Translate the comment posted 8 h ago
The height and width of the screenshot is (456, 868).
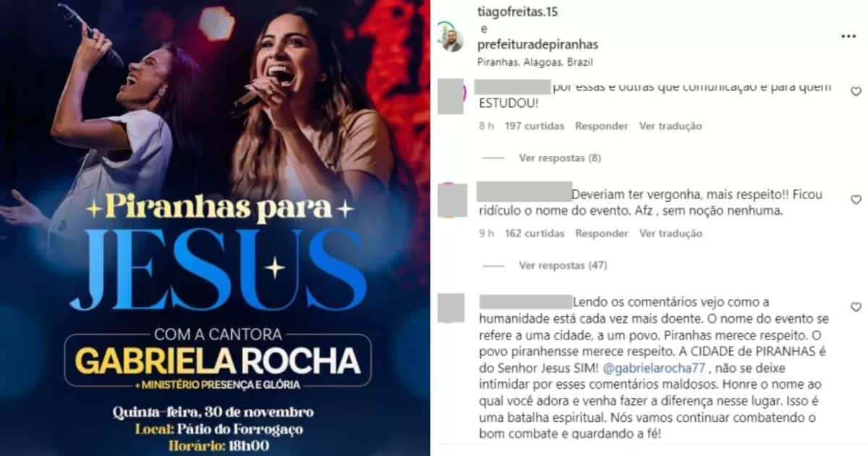coord(671,126)
